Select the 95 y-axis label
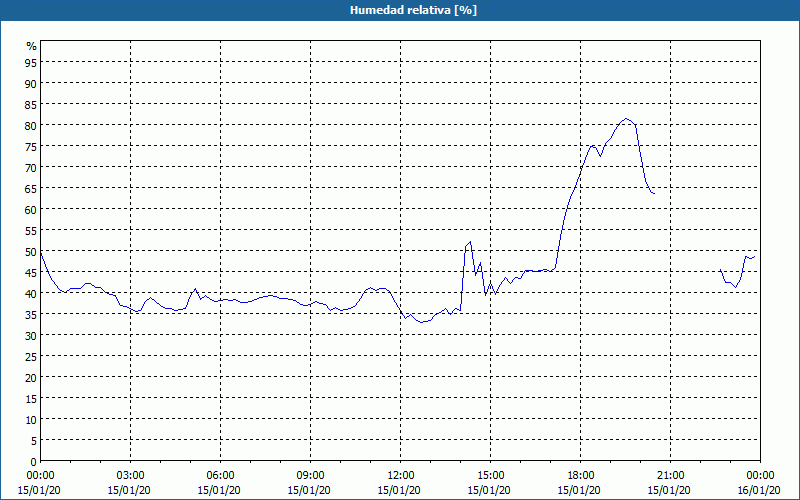Viewport: 800px width, 500px height. [x=31, y=62]
